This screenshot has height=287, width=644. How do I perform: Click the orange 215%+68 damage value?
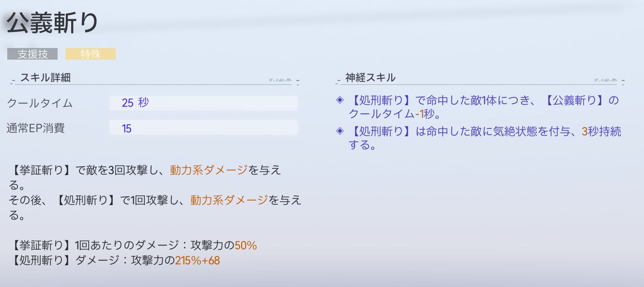[198, 261]
